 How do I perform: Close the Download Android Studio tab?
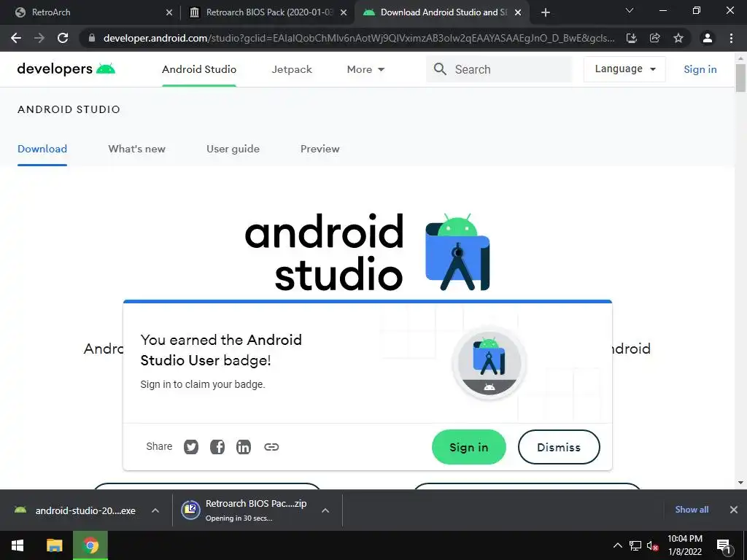[518, 12]
